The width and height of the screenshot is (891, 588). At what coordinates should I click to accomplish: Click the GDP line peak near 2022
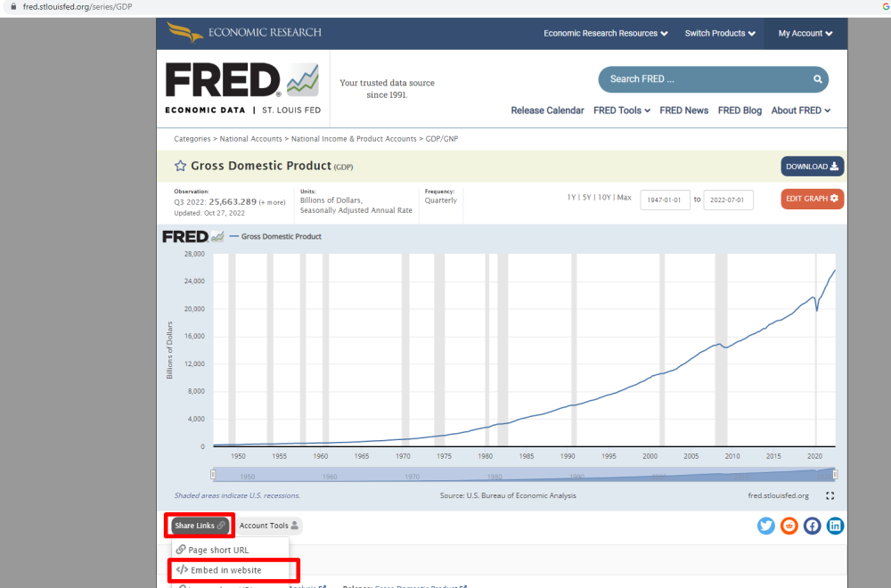click(x=834, y=271)
